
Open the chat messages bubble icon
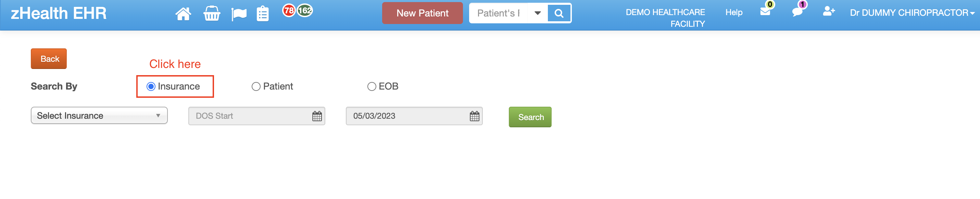(x=797, y=12)
